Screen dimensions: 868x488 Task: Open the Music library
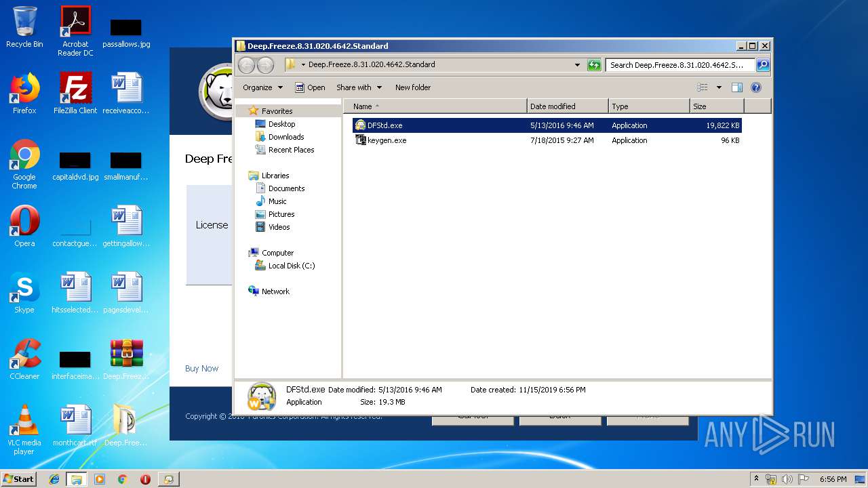[x=277, y=201]
